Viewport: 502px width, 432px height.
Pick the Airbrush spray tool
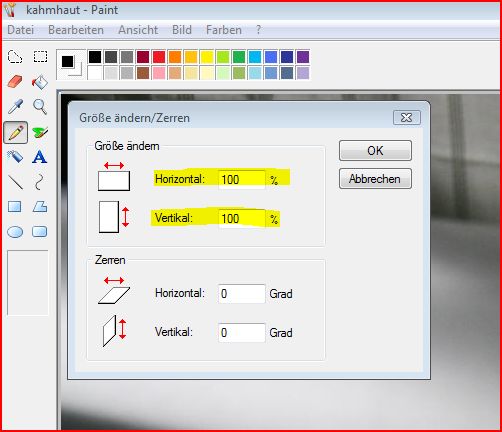click(15, 157)
